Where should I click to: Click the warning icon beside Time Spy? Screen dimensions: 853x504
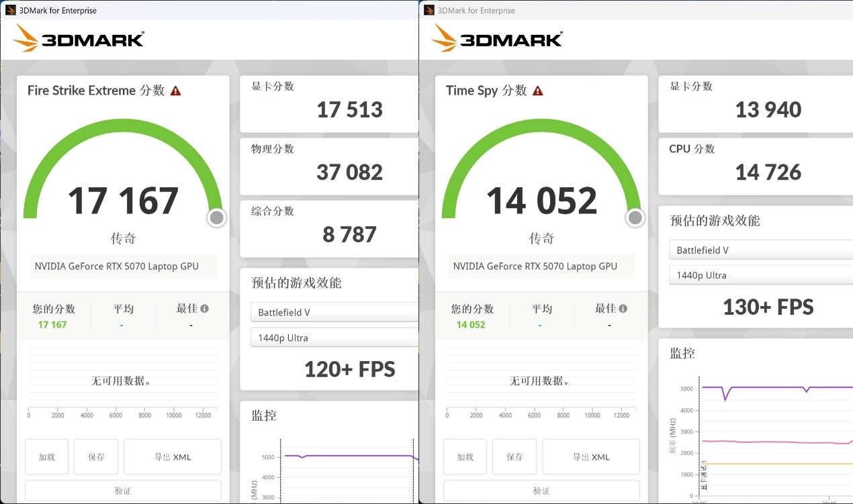point(537,91)
